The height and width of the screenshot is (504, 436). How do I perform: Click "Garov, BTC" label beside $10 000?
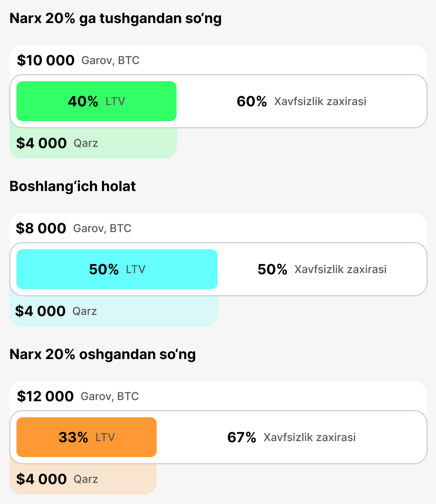click(110, 60)
